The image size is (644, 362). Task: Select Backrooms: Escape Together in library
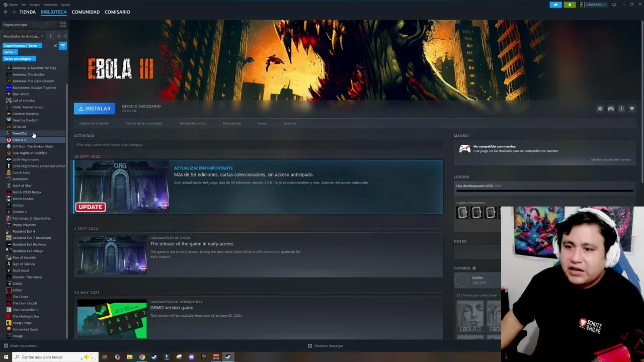pyautogui.click(x=34, y=87)
